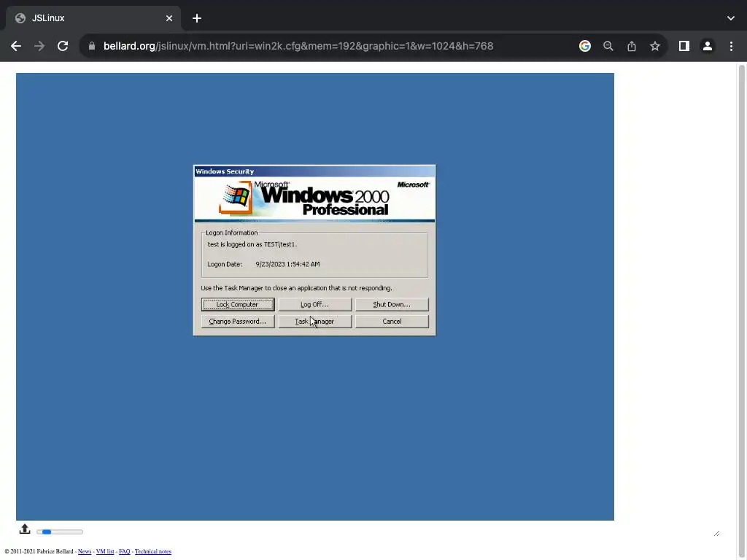Open Chrome three-dot menu
The image size is (747, 560).
[731, 46]
